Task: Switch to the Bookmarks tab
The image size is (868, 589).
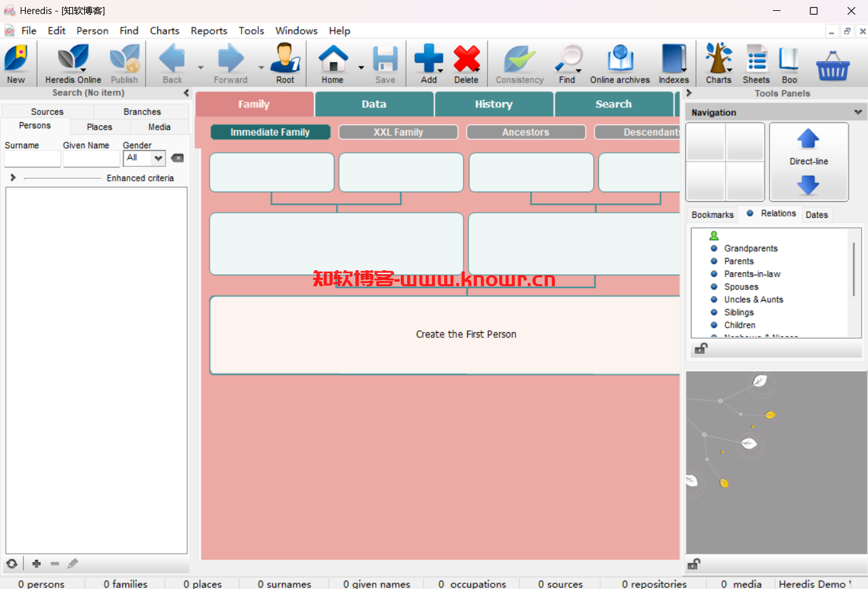Action: (713, 215)
